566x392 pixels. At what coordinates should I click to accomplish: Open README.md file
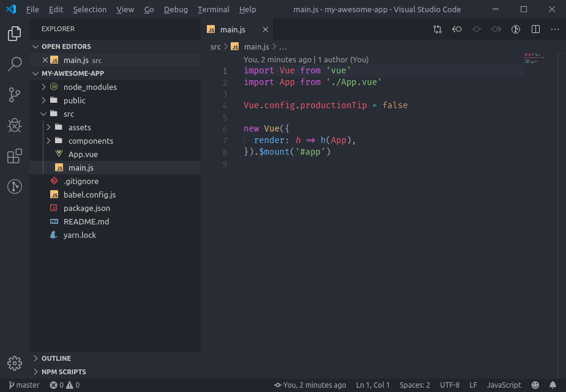(115, 221)
